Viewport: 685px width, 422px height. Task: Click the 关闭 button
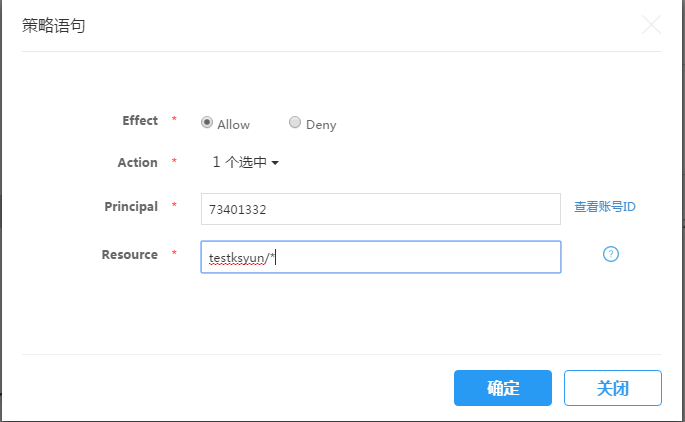click(612, 388)
